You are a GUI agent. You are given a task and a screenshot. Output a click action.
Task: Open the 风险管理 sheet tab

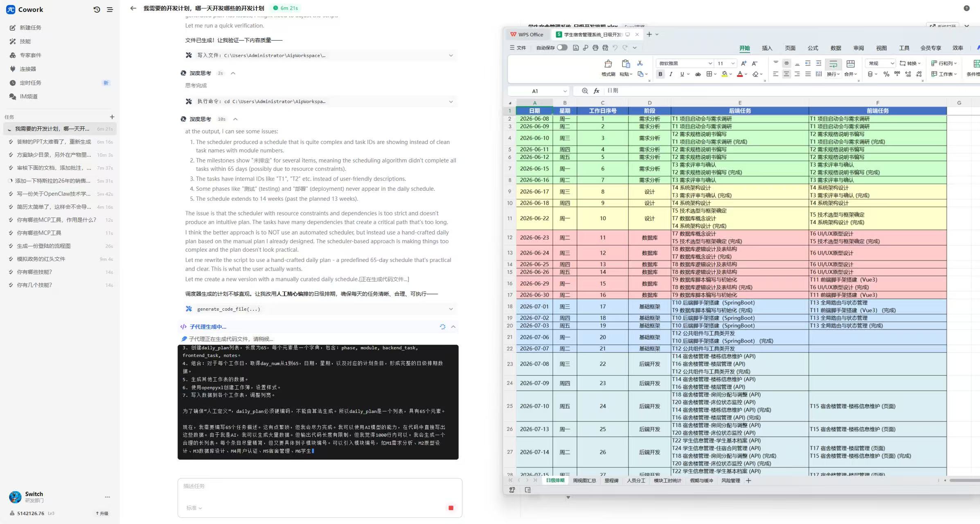[x=730, y=481]
